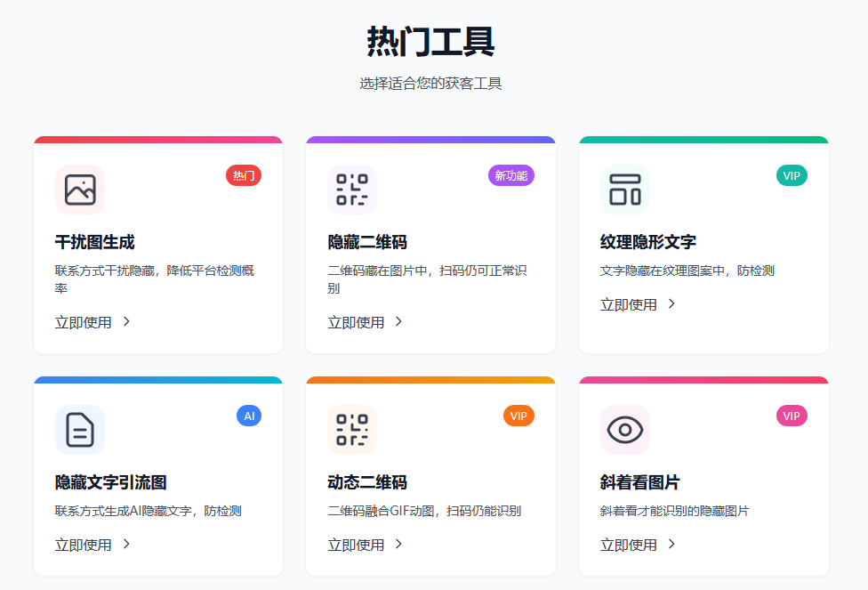Select the 隐藏文字引流图 card title

[110, 482]
